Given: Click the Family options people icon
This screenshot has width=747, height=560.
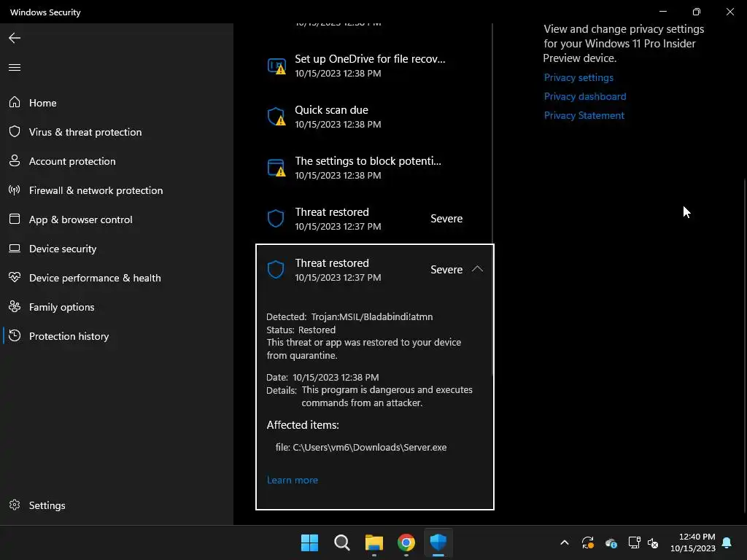Looking at the screenshot, I should coord(15,307).
